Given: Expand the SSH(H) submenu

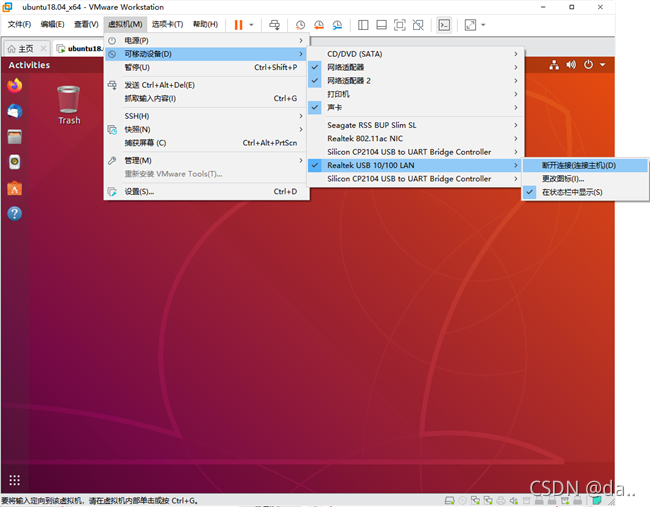Looking at the screenshot, I should pos(206,116).
